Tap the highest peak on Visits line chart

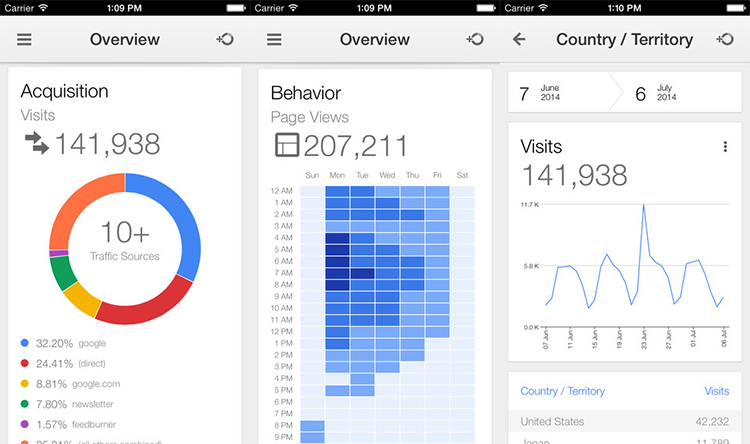pyautogui.click(x=643, y=205)
